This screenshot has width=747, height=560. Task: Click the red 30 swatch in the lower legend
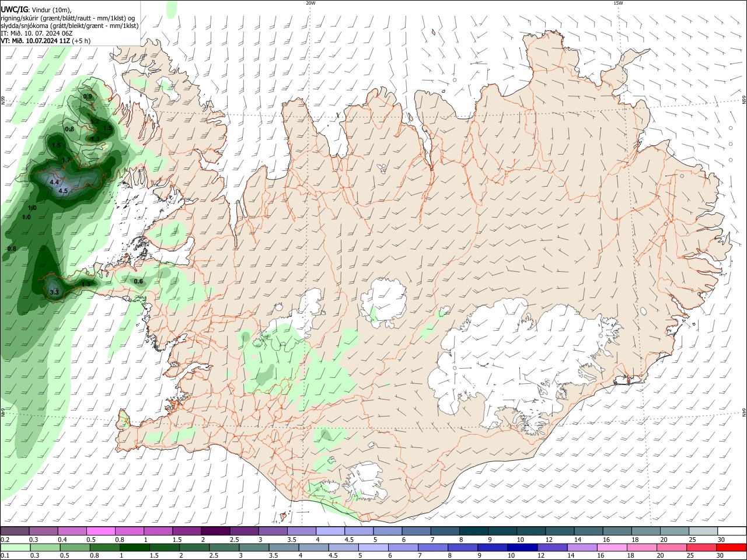(x=731, y=547)
